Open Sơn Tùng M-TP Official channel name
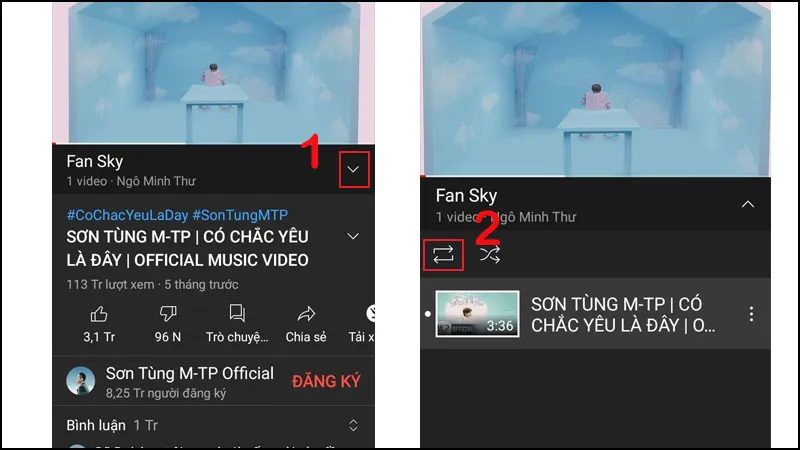The image size is (800, 450). 190,373
